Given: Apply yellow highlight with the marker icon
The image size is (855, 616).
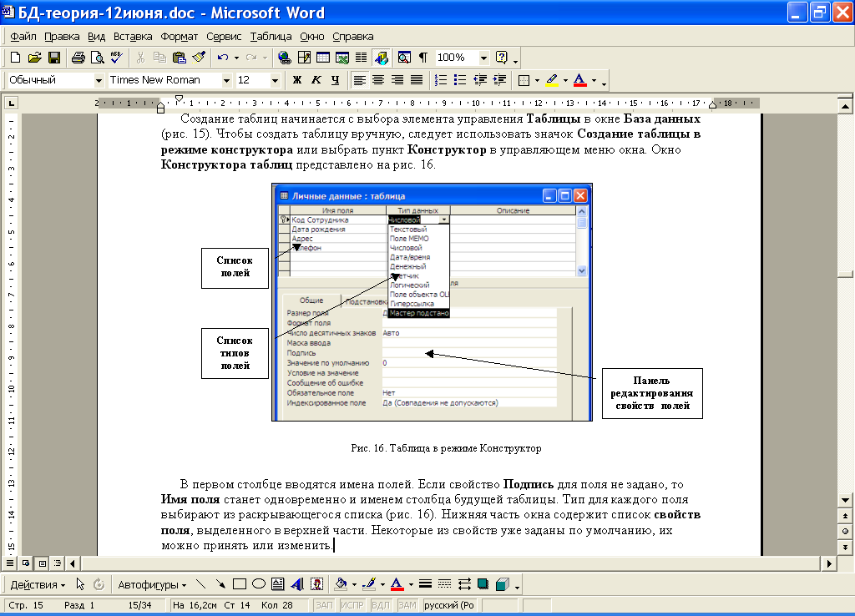Looking at the screenshot, I should 552,80.
